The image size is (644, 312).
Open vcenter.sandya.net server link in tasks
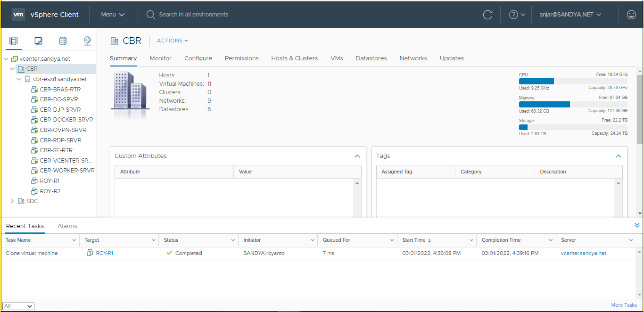point(583,253)
